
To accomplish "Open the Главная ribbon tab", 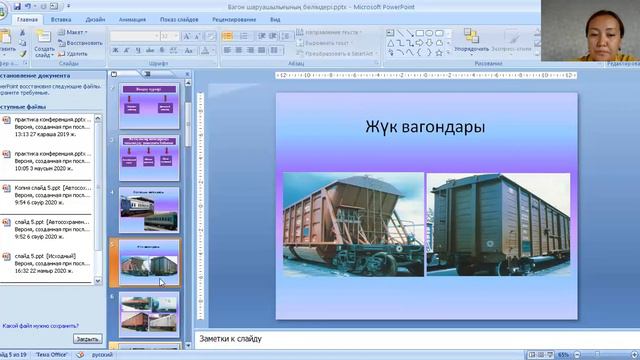I will (x=27, y=19).
